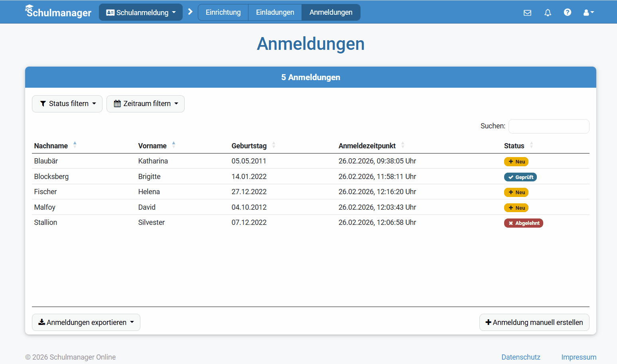Sort table using the Geburtstag sort arrows
The image size is (617, 364).
click(x=274, y=145)
